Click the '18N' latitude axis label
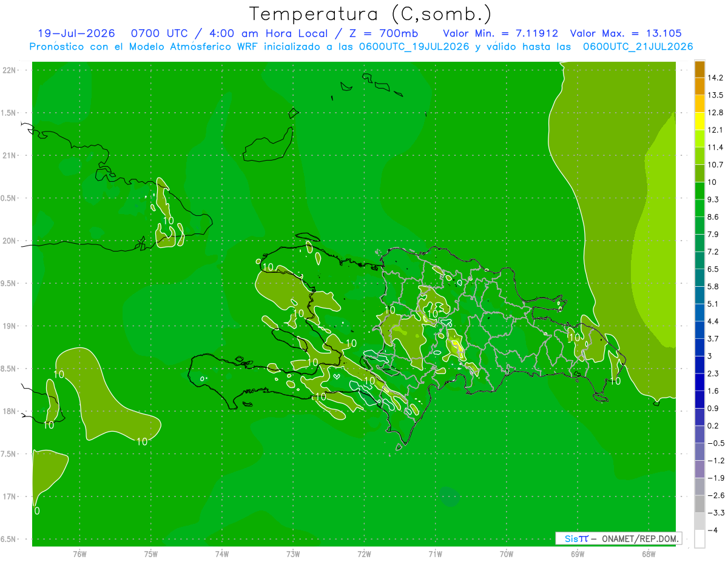Viewport: 728px width, 562px height. tap(9, 412)
